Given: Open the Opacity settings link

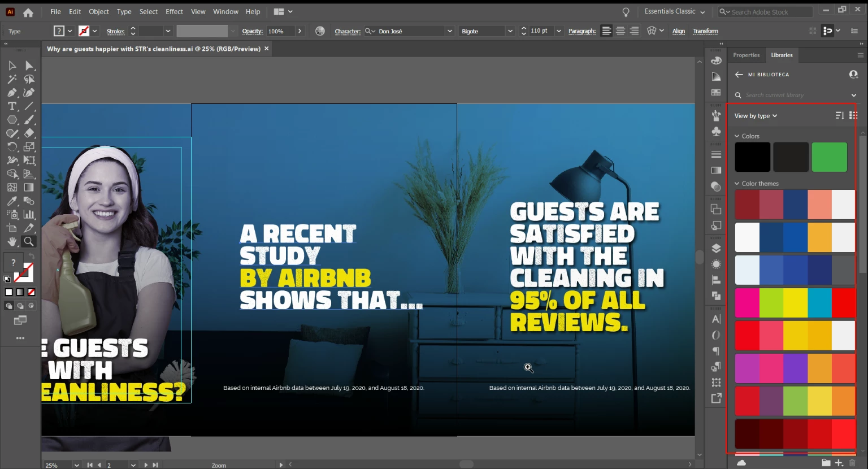Looking at the screenshot, I should (x=252, y=31).
